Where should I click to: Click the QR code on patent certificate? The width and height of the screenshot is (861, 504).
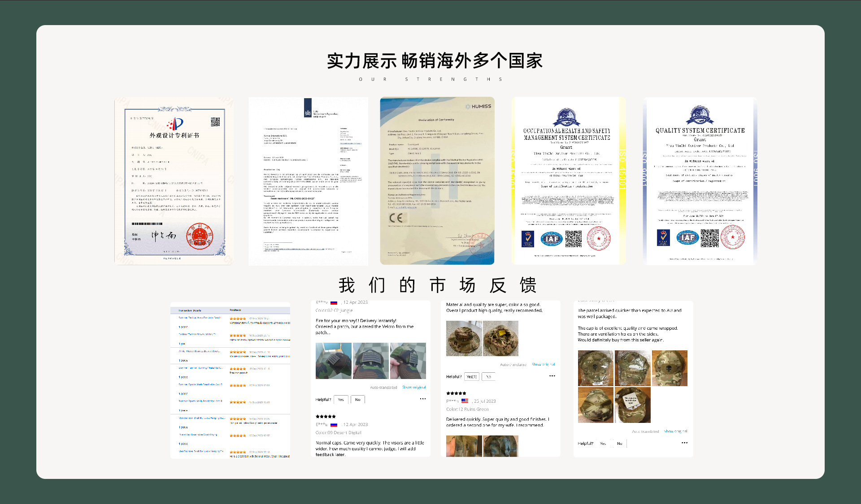pyautogui.click(x=215, y=122)
